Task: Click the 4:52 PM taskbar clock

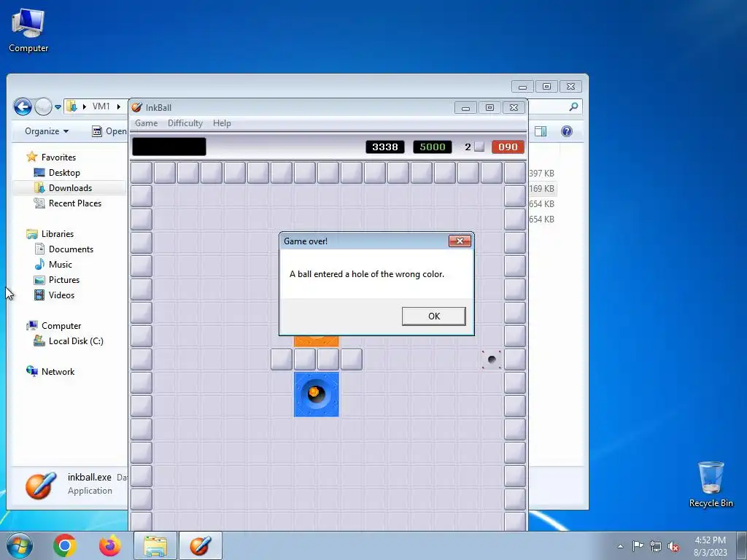Action: 710,540
